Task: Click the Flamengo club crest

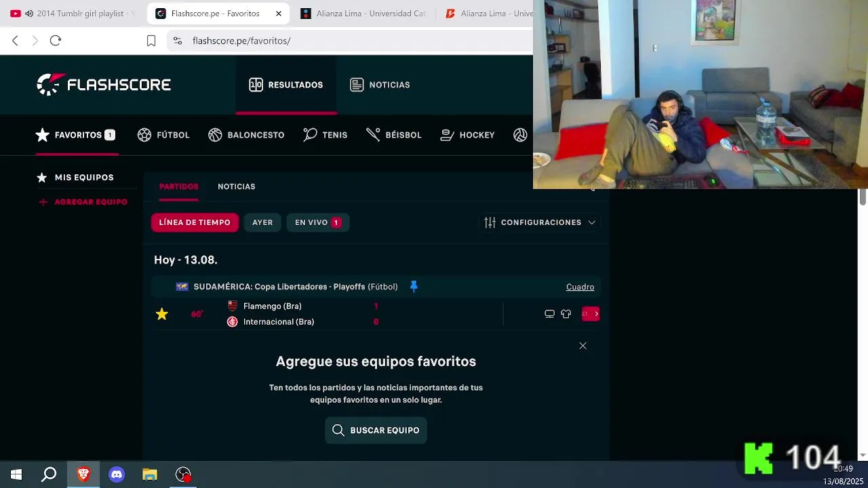Action: tap(233, 306)
